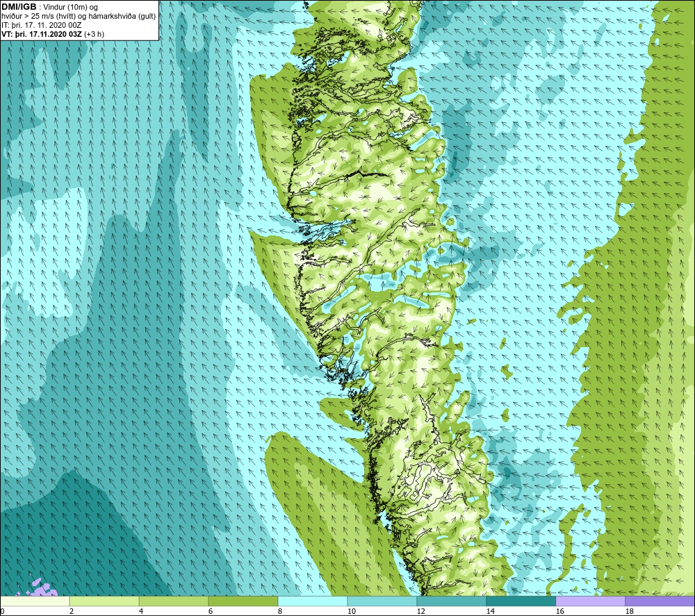Click the 0–2 m/s pale color swatch
Viewport: 695px width, 616px height.
point(35,601)
